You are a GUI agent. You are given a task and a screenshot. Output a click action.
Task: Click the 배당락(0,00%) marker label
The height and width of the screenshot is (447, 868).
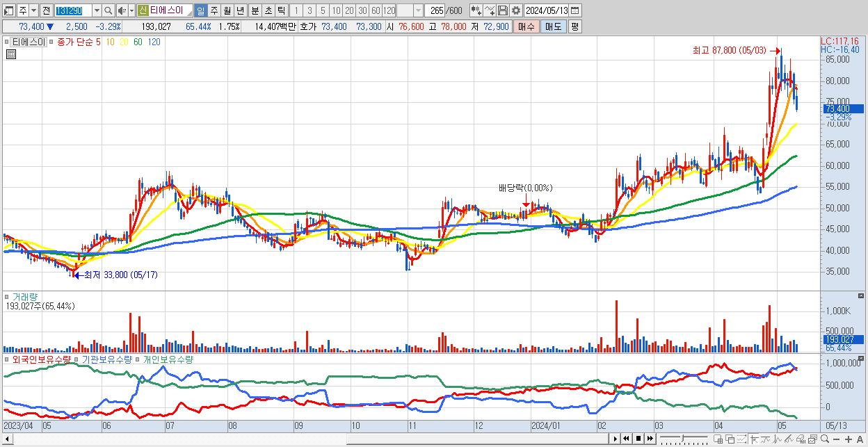[526, 188]
